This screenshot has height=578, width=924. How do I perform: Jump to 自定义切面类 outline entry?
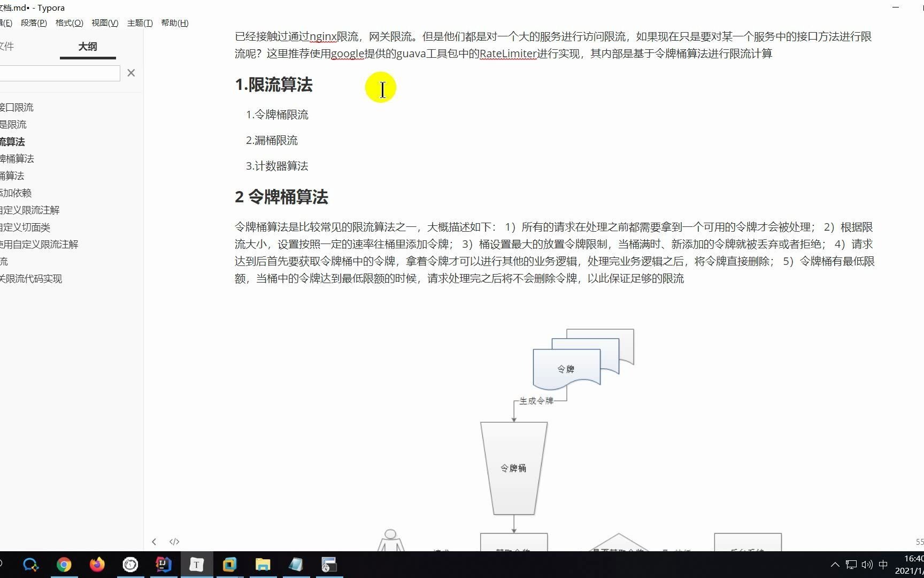[25, 227]
